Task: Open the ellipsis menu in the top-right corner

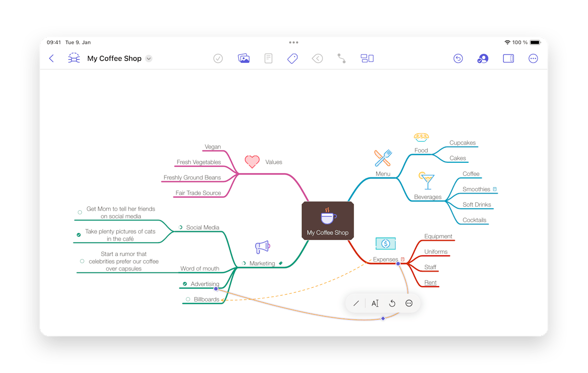Action: (533, 58)
